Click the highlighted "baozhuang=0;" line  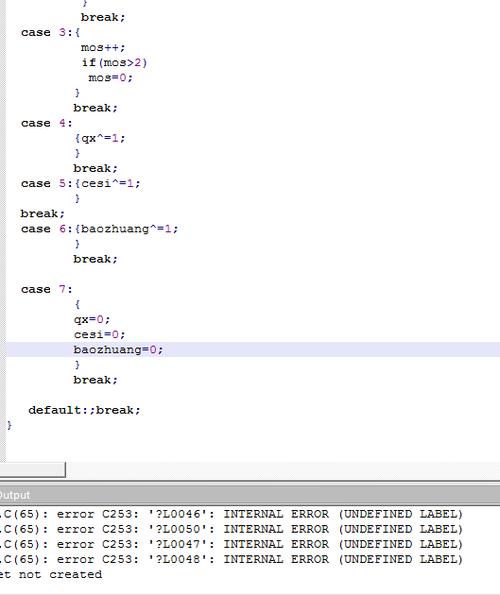pyautogui.click(x=253, y=349)
